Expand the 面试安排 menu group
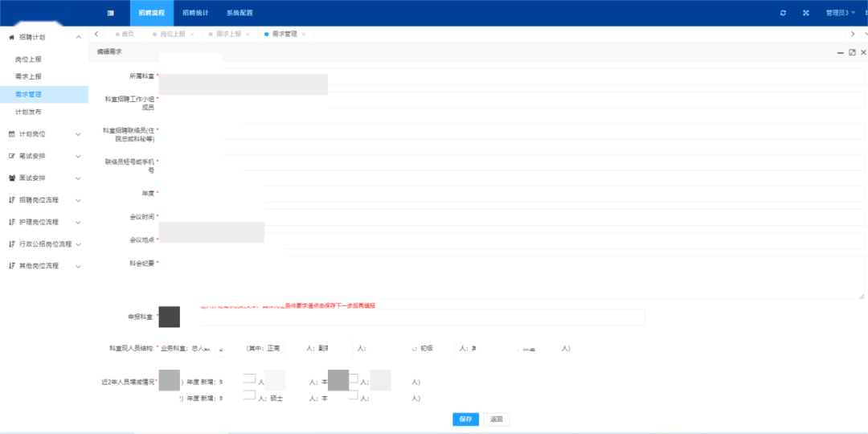The height and width of the screenshot is (434, 868). [78, 178]
